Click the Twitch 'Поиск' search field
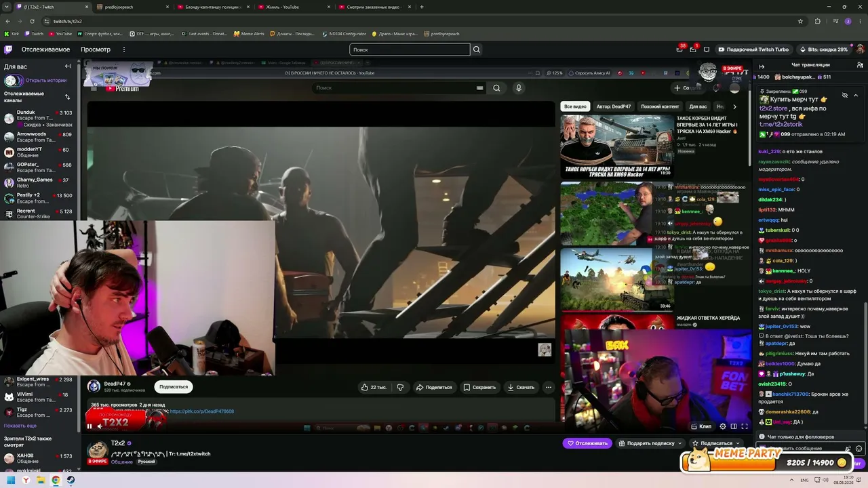Screen dimensions: 868x488 pyautogui.click(x=410, y=49)
